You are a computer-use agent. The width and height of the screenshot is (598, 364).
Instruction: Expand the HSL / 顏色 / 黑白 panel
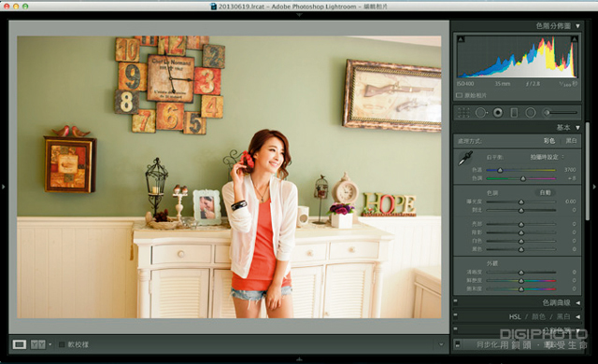coord(577,316)
